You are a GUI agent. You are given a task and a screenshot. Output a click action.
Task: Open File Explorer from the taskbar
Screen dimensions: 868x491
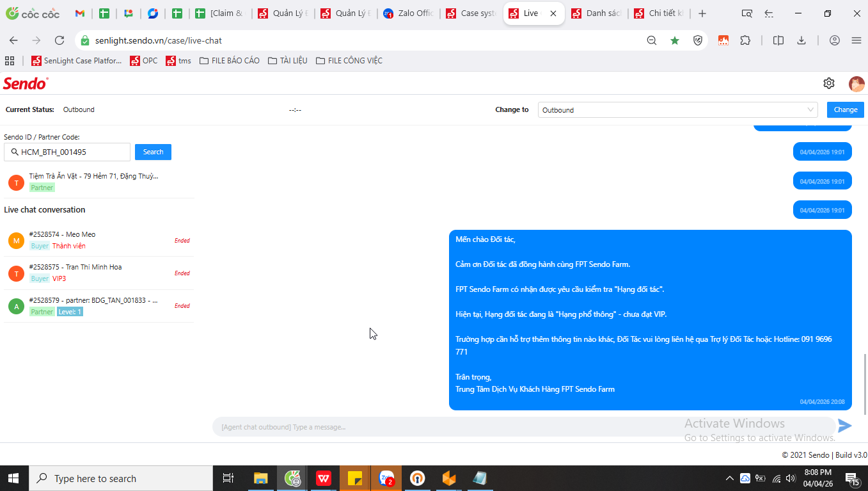click(x=260, y=478)
